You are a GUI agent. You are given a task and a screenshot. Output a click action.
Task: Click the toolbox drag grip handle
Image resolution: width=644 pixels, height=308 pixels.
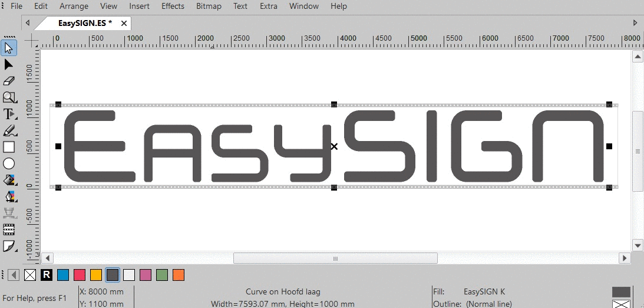(9, 37)
